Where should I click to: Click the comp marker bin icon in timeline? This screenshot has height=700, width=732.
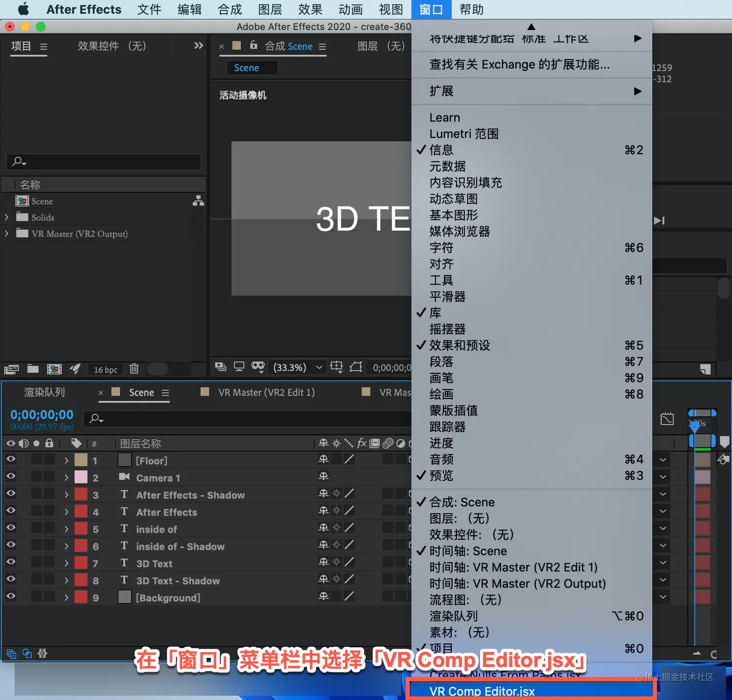[724, 441]
